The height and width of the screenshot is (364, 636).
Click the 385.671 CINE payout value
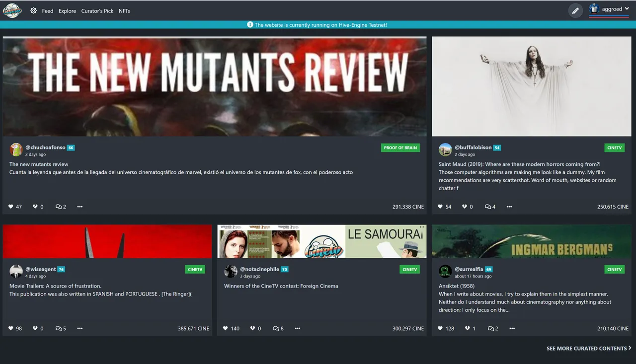click(193, 328)
